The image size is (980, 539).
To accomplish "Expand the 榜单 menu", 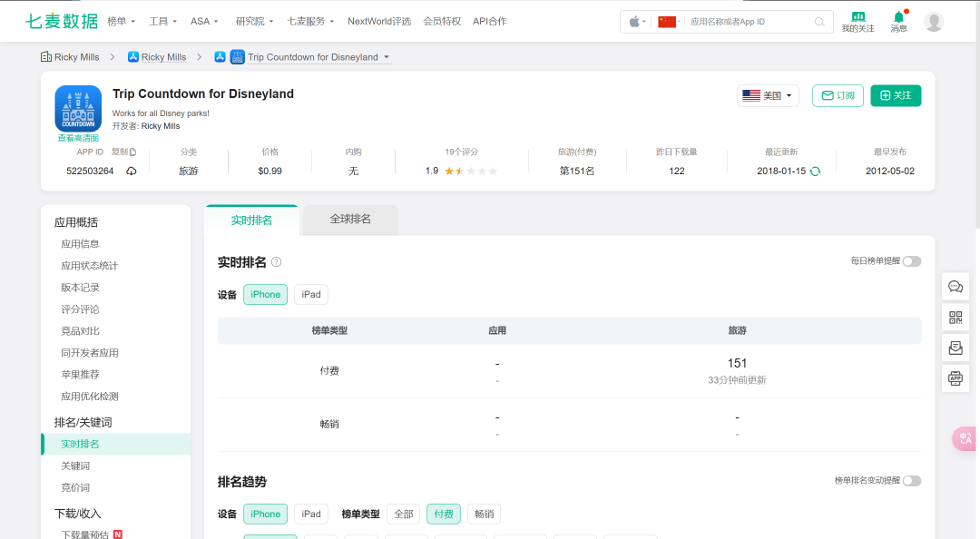I will (122, 21).
